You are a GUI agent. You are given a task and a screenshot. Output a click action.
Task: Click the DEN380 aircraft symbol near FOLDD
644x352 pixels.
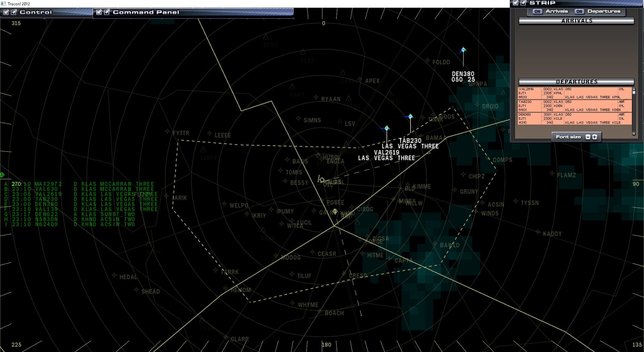coord(463,49)
